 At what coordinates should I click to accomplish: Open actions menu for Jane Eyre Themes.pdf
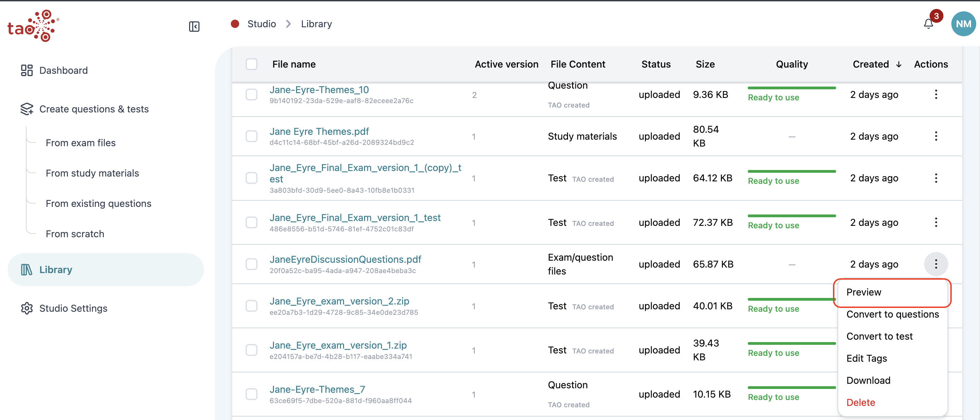(936, 136)
